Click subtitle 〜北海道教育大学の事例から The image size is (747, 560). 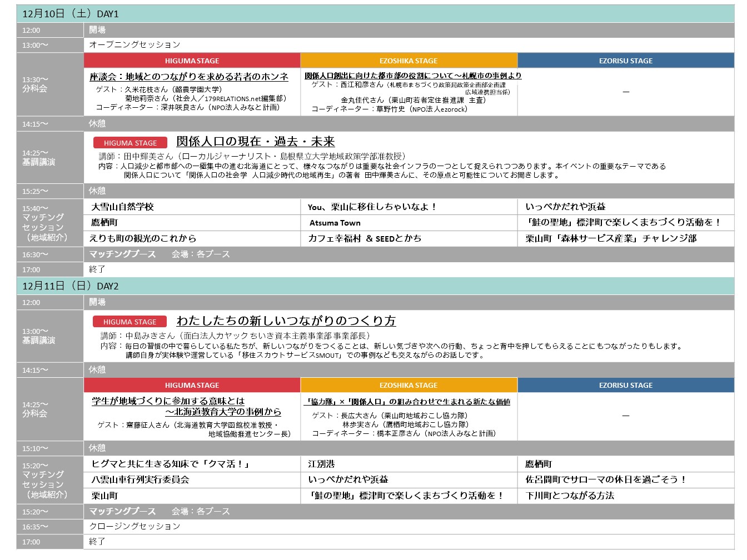click(x=223, y=412)
